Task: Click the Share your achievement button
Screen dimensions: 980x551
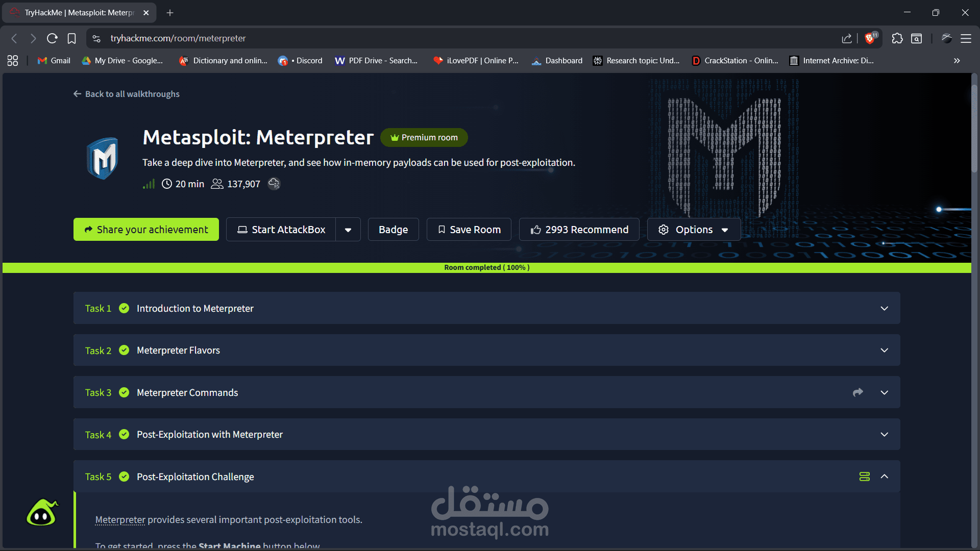Action: tap(146, 229)
